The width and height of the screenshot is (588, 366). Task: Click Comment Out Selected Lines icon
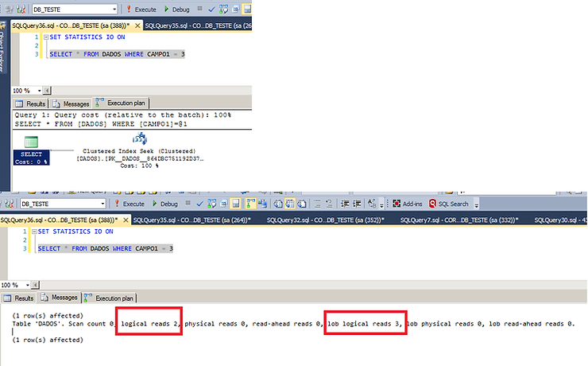click(x=317, y=204)
